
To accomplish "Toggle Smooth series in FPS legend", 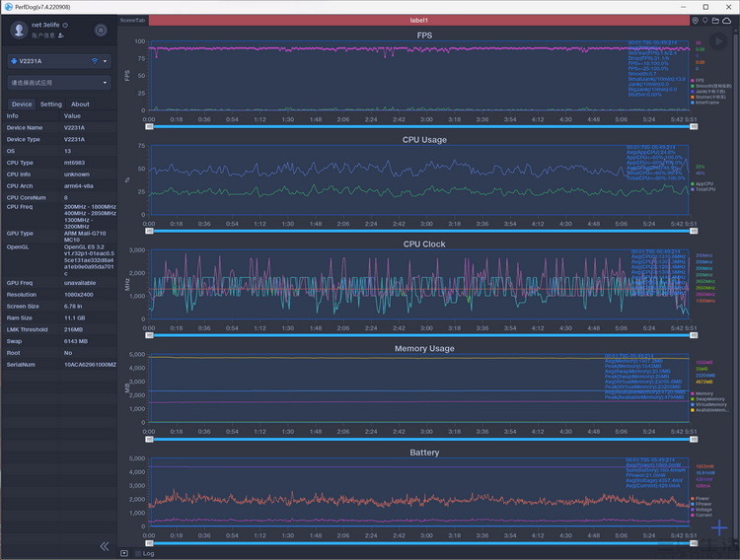I will coord(711,86).
